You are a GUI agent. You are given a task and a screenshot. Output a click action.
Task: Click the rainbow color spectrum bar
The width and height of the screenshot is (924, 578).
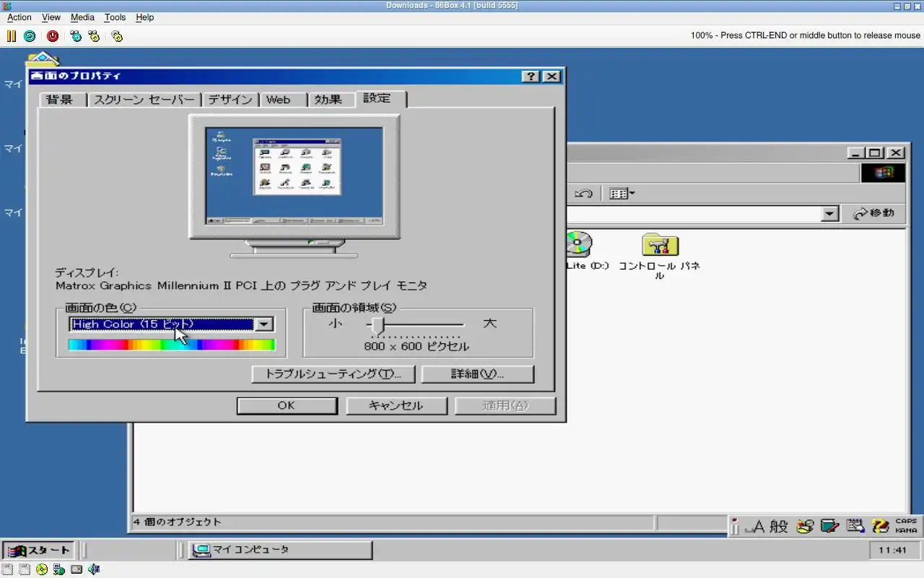[x=172, y=345]
